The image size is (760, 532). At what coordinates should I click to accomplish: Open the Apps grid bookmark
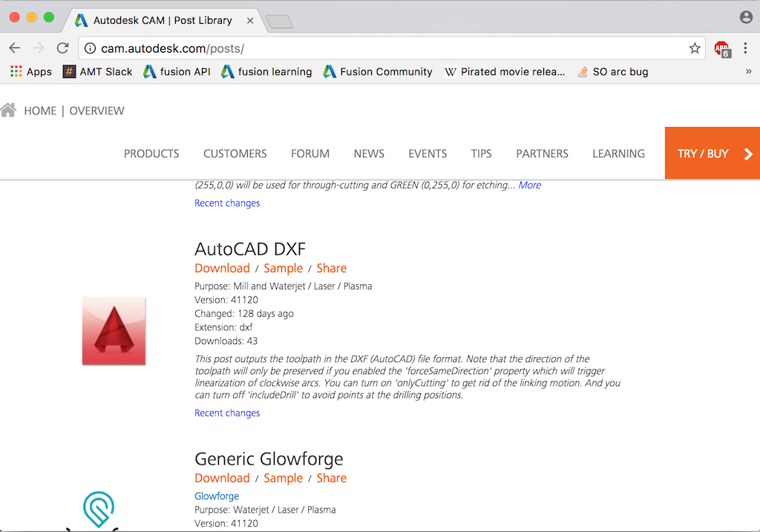[x=30, y=72]
